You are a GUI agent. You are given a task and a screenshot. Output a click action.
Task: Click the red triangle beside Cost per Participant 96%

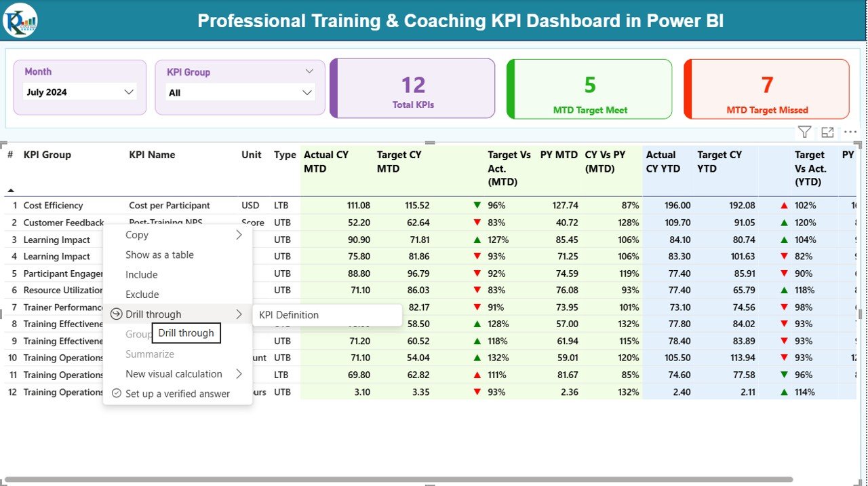477,205
